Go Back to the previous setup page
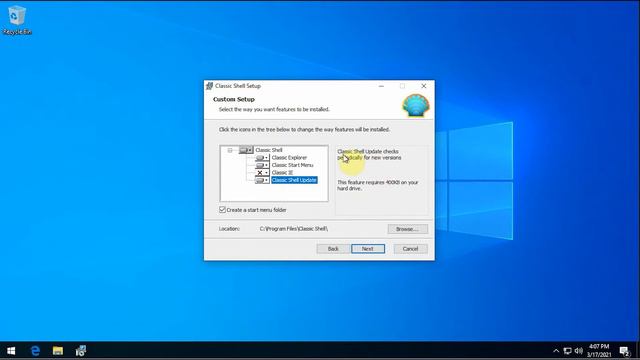 point(333,249)
